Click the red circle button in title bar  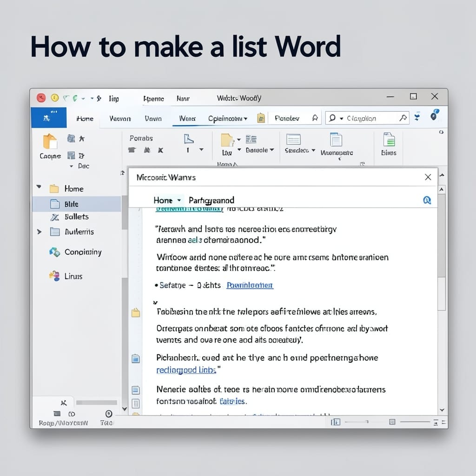click(41, 98)
